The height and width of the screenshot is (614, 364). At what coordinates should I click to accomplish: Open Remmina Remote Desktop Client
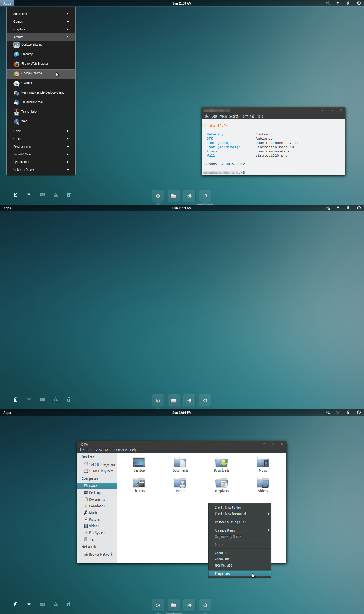tap(42, 93)
